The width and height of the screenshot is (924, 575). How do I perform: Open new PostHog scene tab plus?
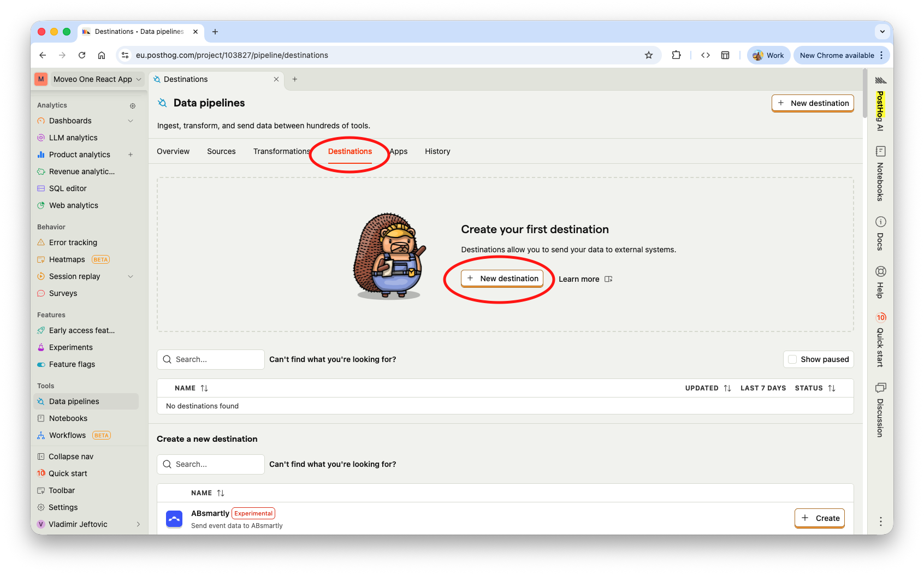(x=295, y=79)
